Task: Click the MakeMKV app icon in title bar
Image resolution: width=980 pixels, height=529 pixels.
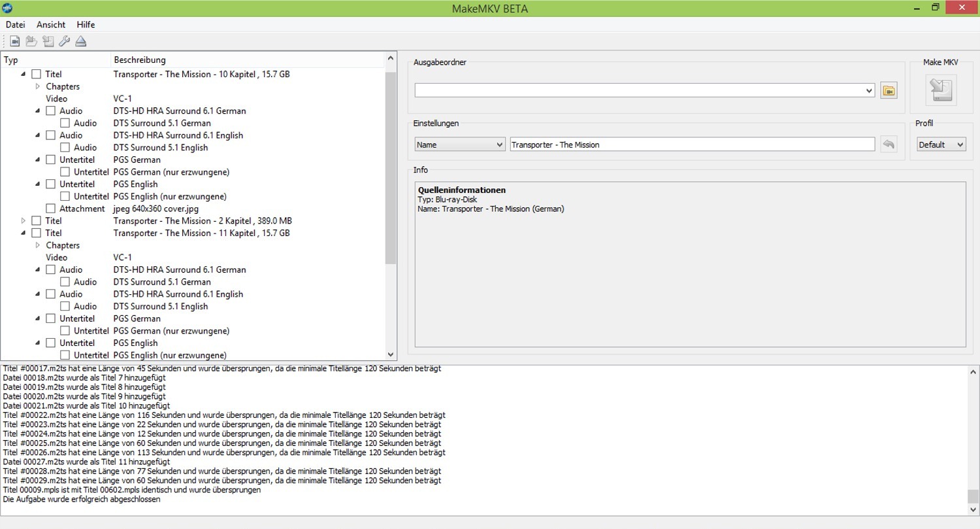Action: click(8, 9)
